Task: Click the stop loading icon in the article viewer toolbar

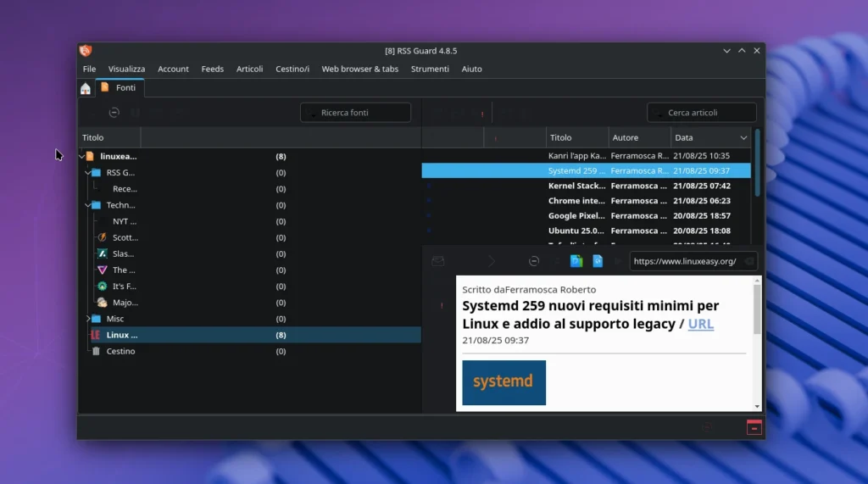Action: pos(534,261)
